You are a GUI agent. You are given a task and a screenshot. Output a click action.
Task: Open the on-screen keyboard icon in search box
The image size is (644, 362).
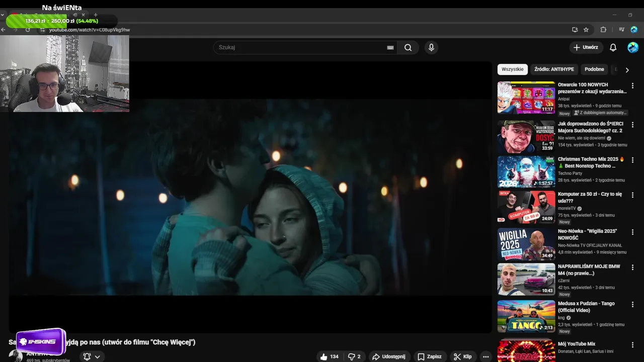[390, 47]
